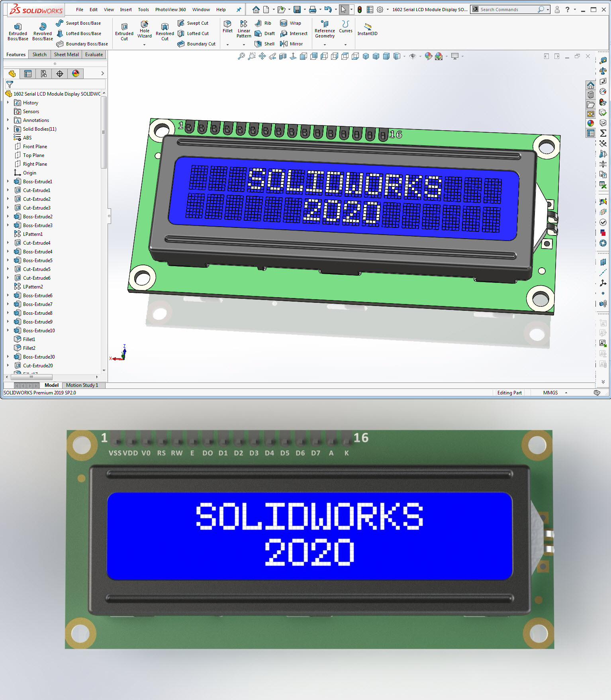The height and width of the screenshot is (700, 611).
Task: Select the Intersect tool
Action: point(294,33)
